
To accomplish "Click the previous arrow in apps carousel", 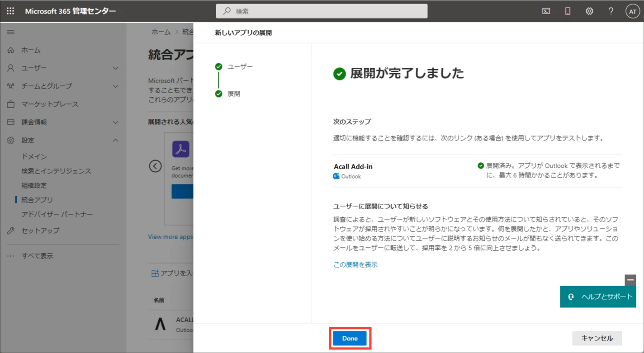I will [155, 166].
